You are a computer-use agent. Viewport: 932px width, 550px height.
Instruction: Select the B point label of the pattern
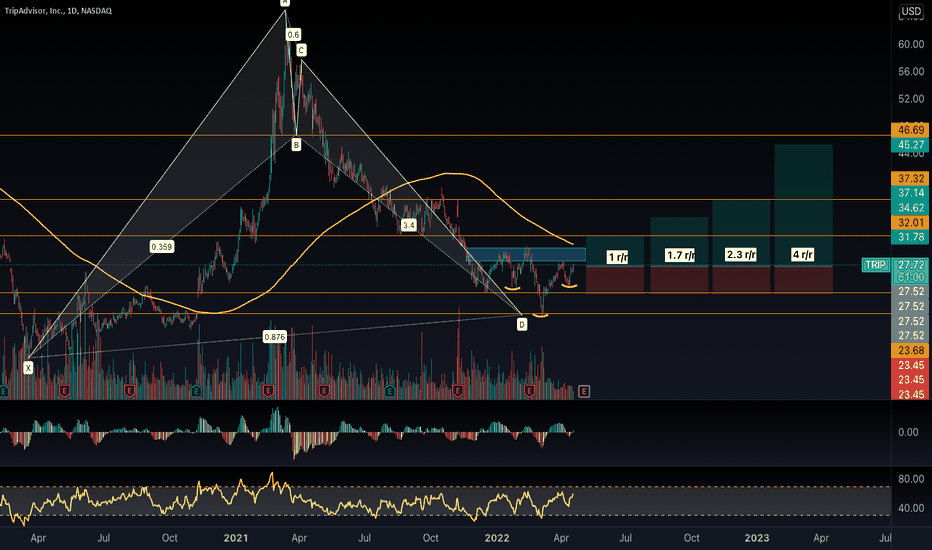pos(296,144)
